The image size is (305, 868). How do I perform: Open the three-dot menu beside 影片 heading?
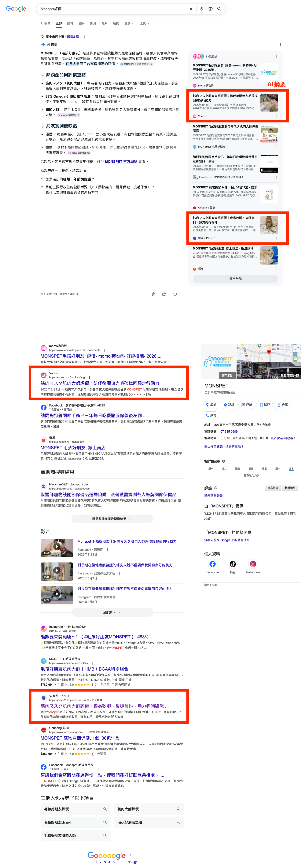(x=56, y=532)
